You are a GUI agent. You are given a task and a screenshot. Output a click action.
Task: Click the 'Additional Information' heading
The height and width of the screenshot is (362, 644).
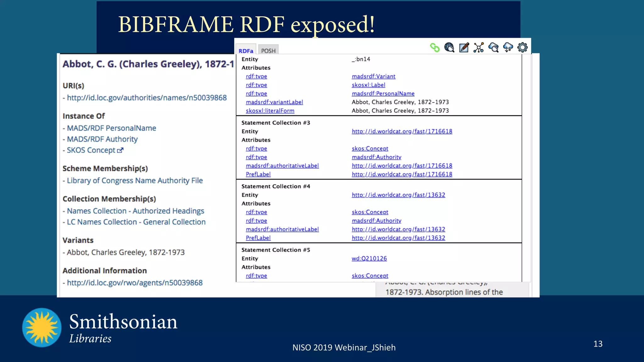(x=105, y=271)
